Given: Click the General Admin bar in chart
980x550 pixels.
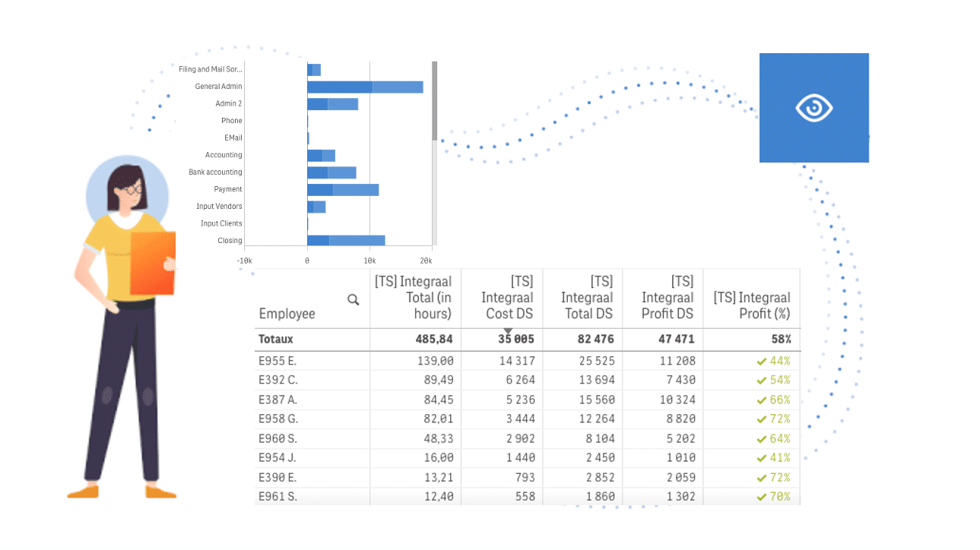Looking at the screenshot, I should (365, 87).
